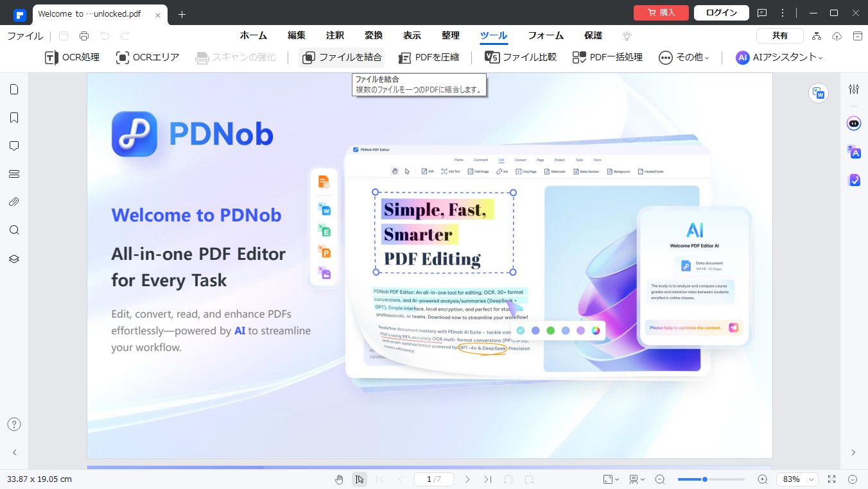Open the search panel
This screenshot has height=489, width=868.
(x=14, y=230)
